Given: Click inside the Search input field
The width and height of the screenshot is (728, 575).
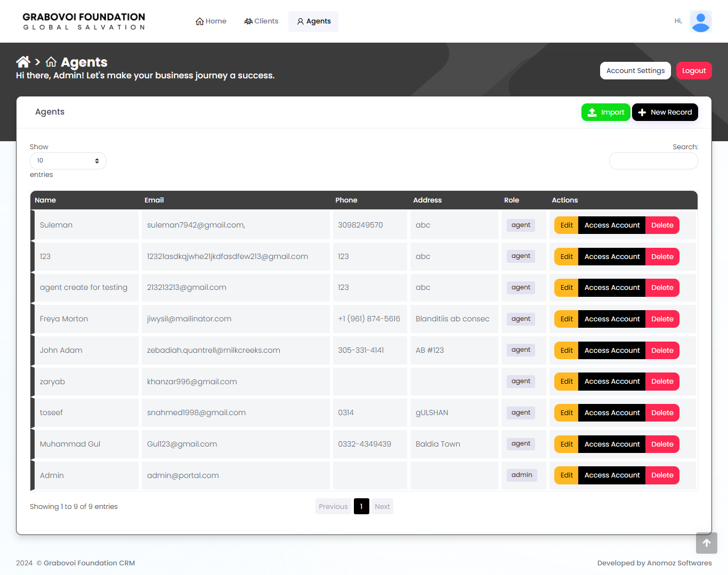Looking at the screenshot, I should pos(653,160).
